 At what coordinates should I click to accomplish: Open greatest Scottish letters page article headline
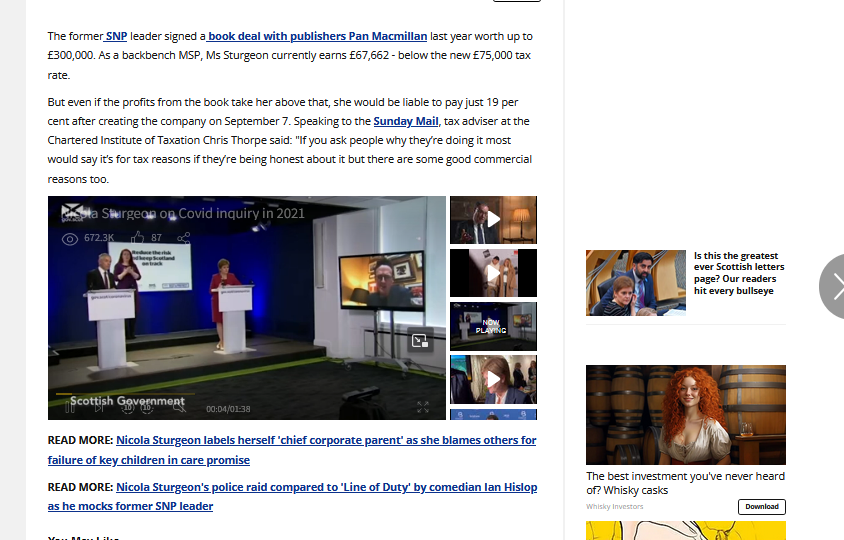[x=738, y=273]
